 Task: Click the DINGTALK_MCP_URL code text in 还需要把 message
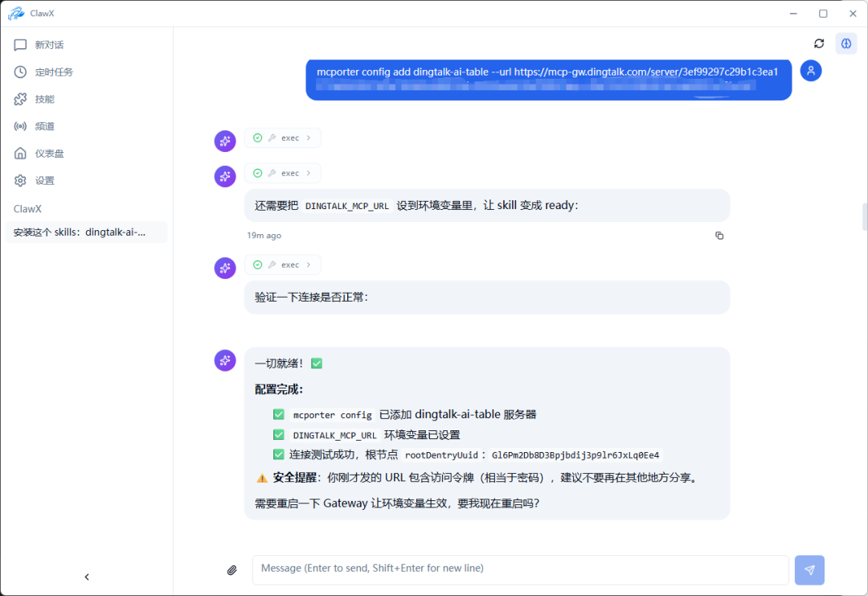coord(347,206)
